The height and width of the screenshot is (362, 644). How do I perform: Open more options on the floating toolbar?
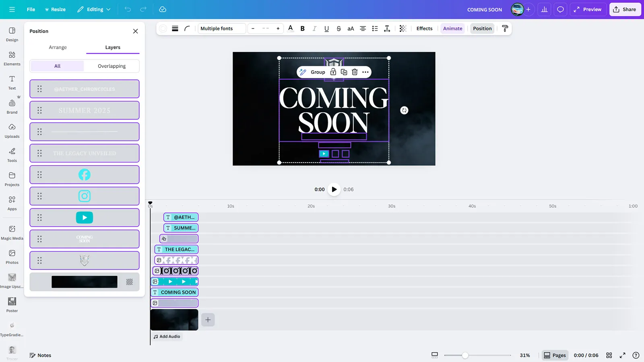point(365,72)
